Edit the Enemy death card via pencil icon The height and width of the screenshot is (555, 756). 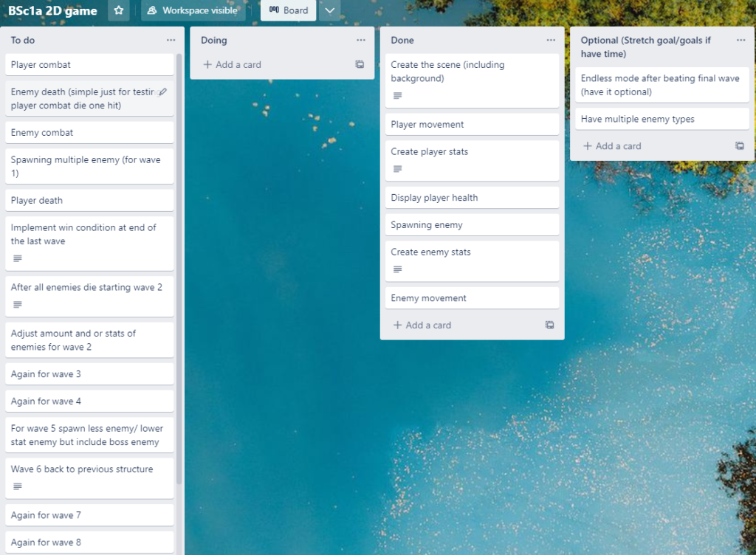(163, 92)
